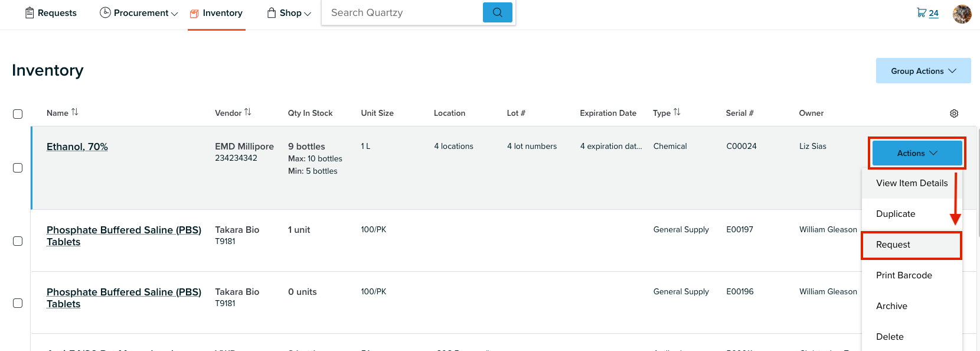Viewport: 980px width, 351px height.
Task: Click serial number E00196
Action: (740, 291)
